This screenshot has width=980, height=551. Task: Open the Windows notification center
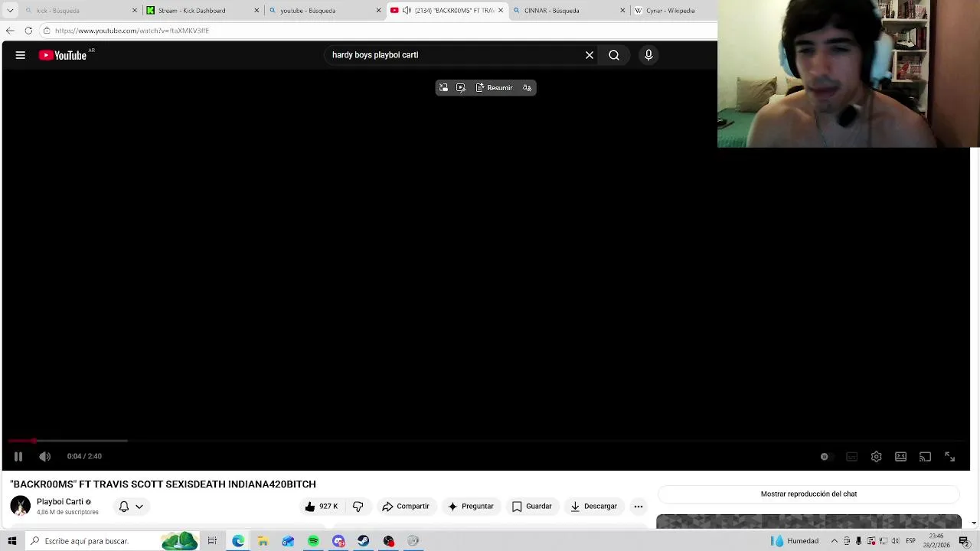pos(964,541)
